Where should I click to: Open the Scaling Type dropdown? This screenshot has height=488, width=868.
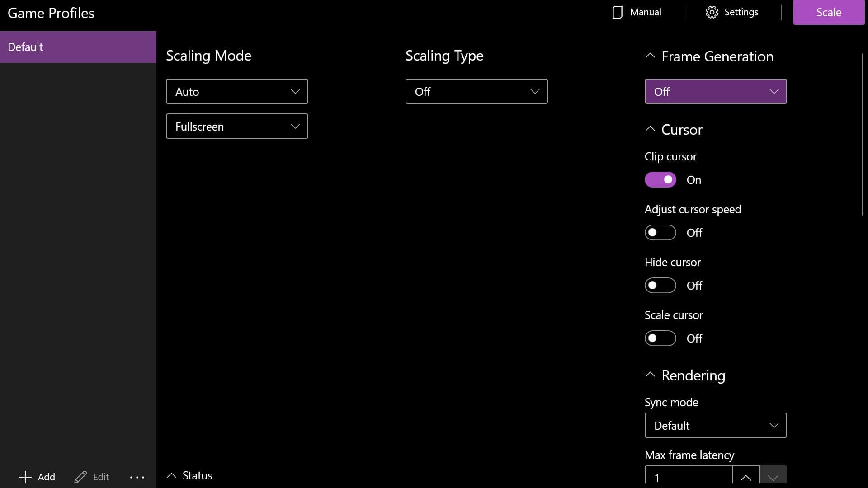click(x=476, y=91)
